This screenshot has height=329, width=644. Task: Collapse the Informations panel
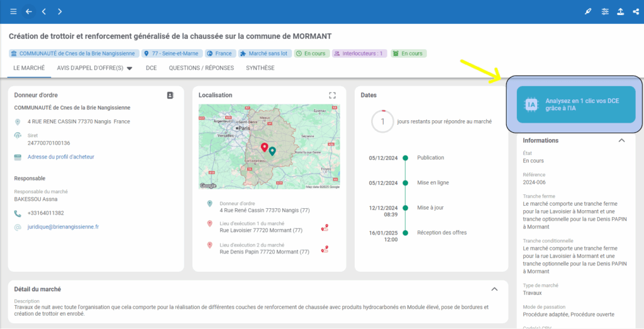(621, 141)
